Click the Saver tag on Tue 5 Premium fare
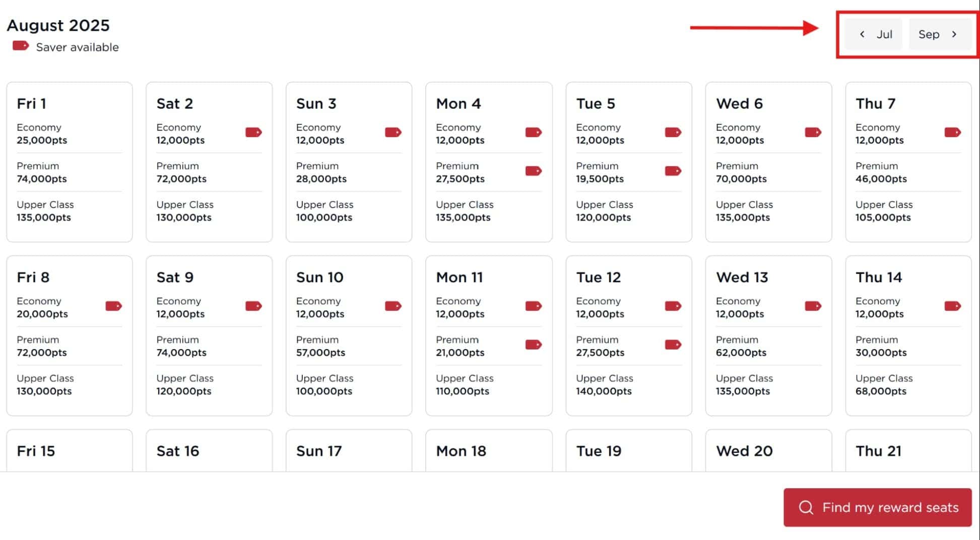Image resolution: width=980 pixels, height=540 pixels. tap(673, 171)
